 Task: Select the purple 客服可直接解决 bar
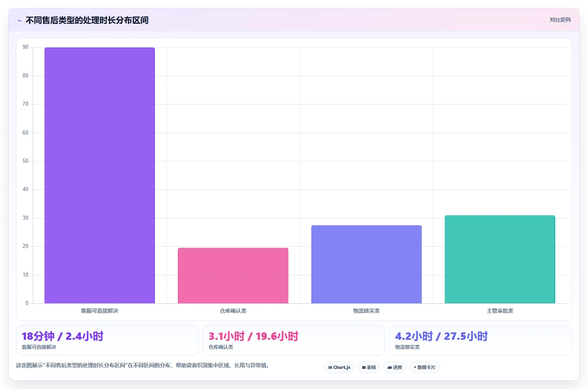point(100,175)
